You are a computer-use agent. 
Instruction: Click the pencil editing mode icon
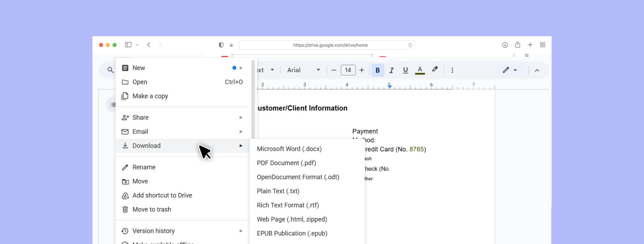point(505,70)
